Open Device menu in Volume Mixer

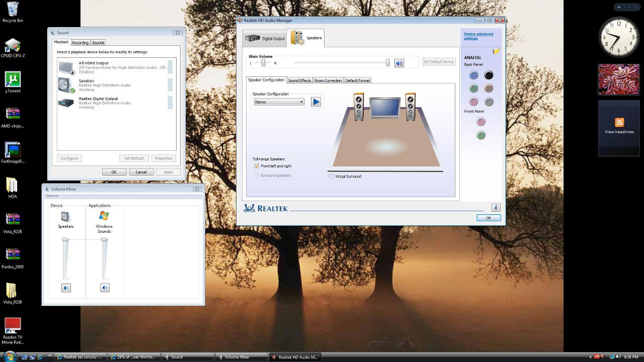click(52, 196)
